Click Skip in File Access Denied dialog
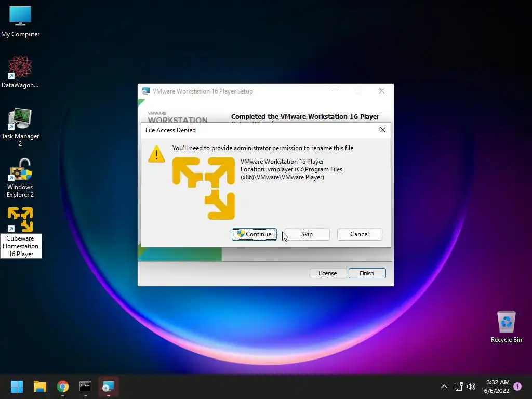This screenshot has height=399, width=532. tap(307, 234)
